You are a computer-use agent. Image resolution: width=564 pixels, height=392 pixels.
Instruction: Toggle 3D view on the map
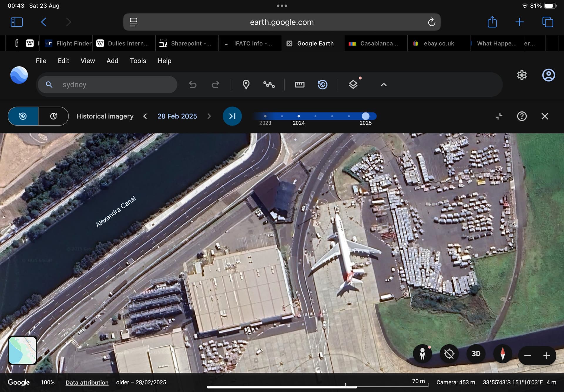click(x=476, y=354)
